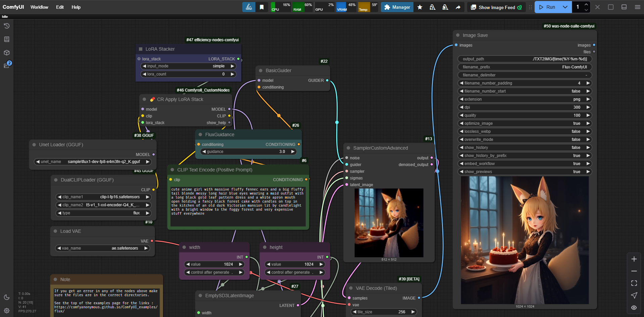Open the workflows folder panel with badge
644x317 pixels.
point(6,65)
